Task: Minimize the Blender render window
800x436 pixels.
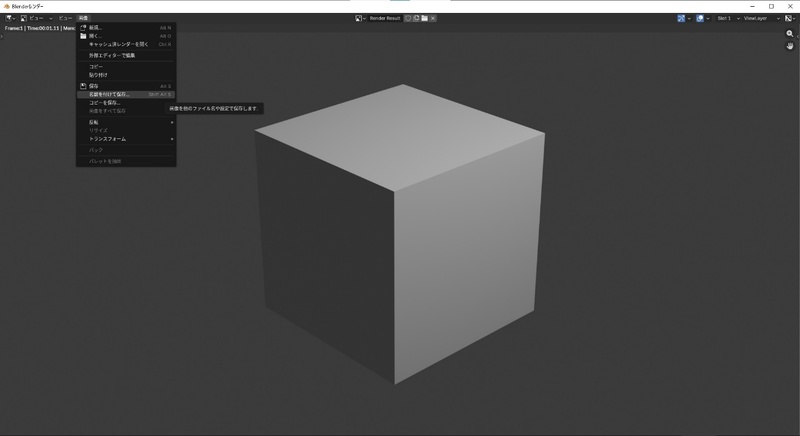Action: (753, 6)
